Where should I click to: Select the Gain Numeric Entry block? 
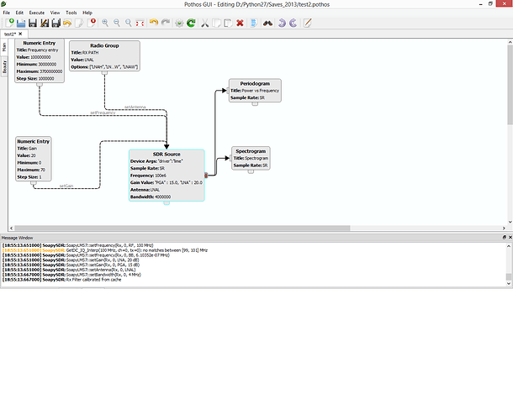[x=34, y=160]
